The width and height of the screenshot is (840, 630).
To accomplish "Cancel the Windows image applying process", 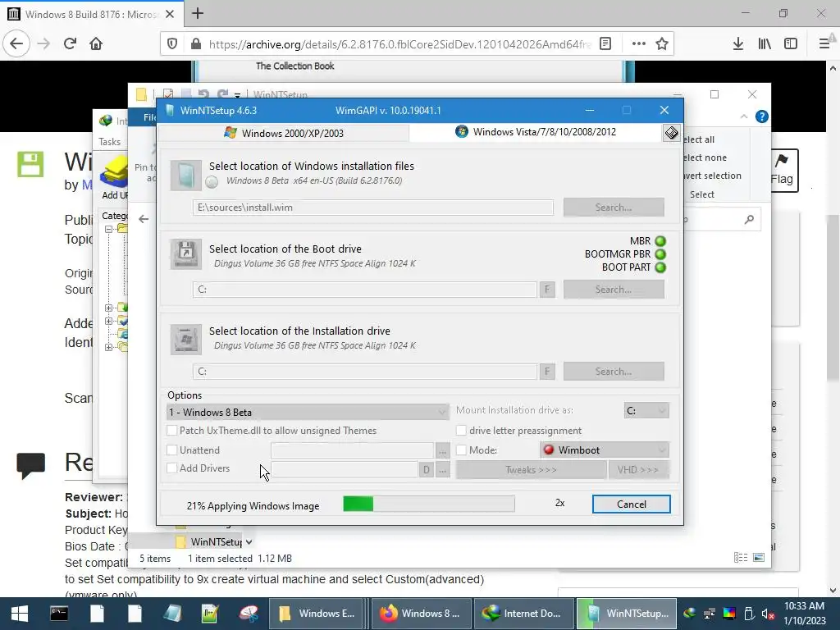I will [631, 504].
